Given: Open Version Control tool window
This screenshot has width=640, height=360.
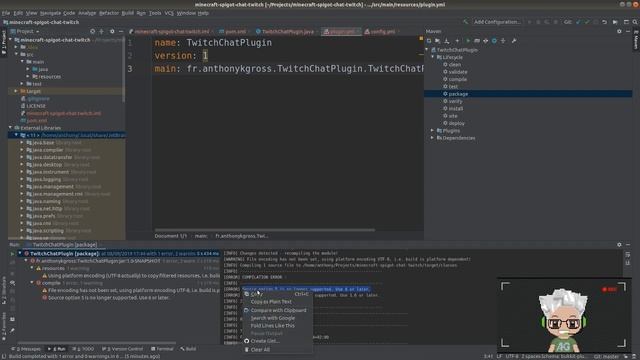Looking at the screenshot, I should tap(122, 349).
